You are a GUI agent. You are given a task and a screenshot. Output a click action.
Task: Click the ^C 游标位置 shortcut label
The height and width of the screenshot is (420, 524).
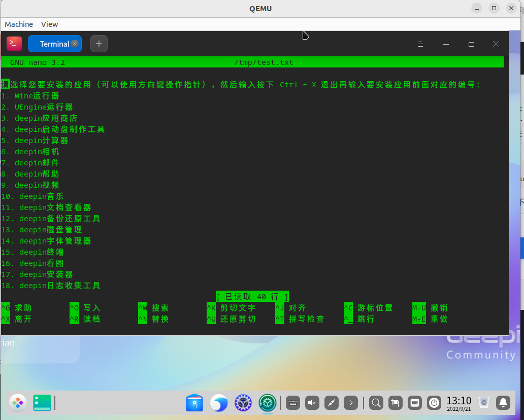[x=368, y=308]
